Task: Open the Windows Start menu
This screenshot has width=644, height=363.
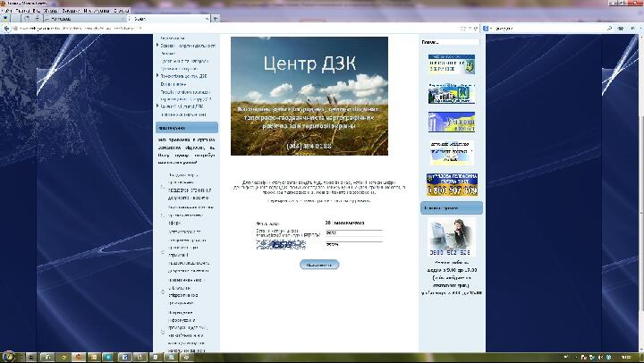Action: pos(8,357)
